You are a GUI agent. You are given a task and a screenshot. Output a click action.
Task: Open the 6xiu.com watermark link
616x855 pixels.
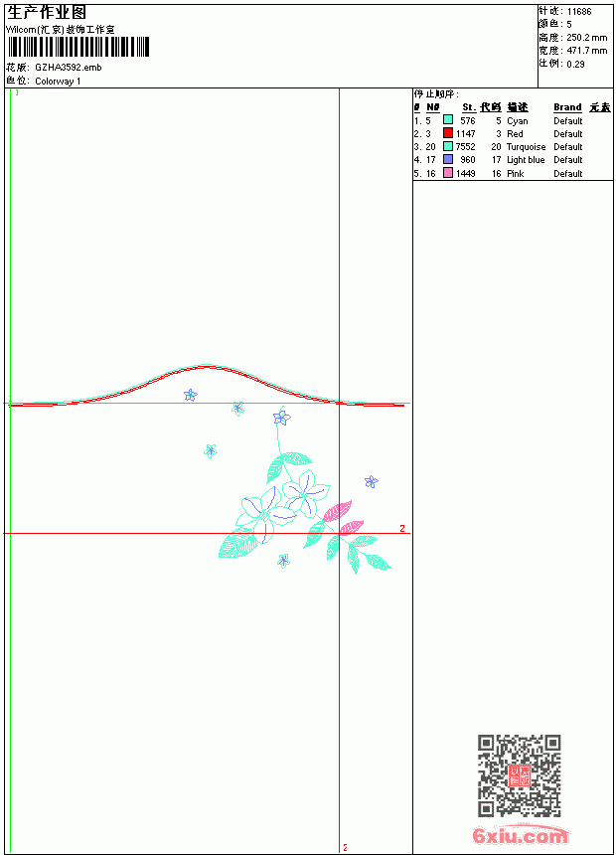[520, 835]
